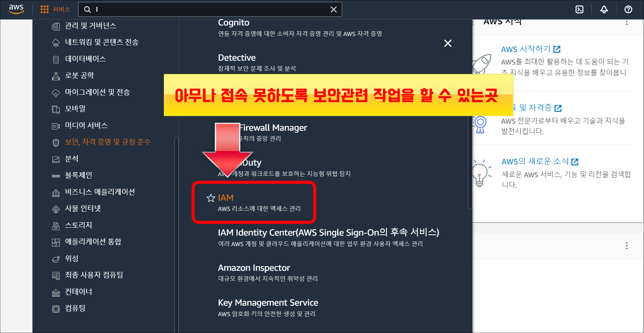
Task: Click 잠재적 보안 문제 조사 및 분석 text
Action: pos(257,68)
